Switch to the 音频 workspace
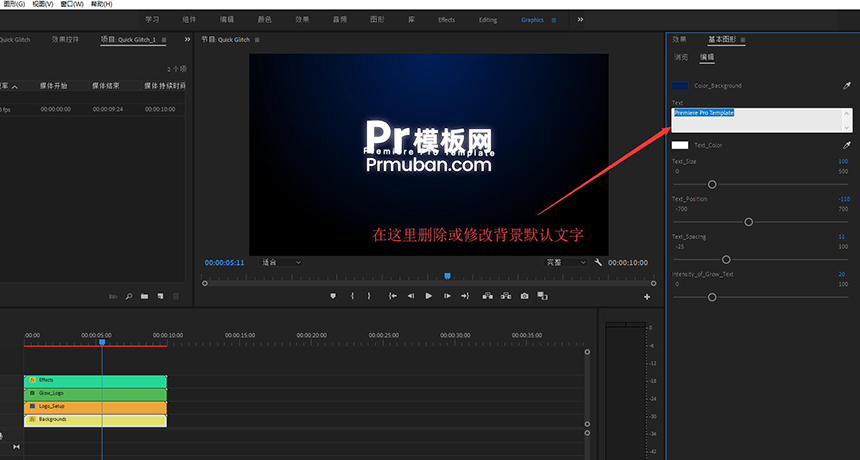The image size is (860, 460). click(x=340, y=20)
